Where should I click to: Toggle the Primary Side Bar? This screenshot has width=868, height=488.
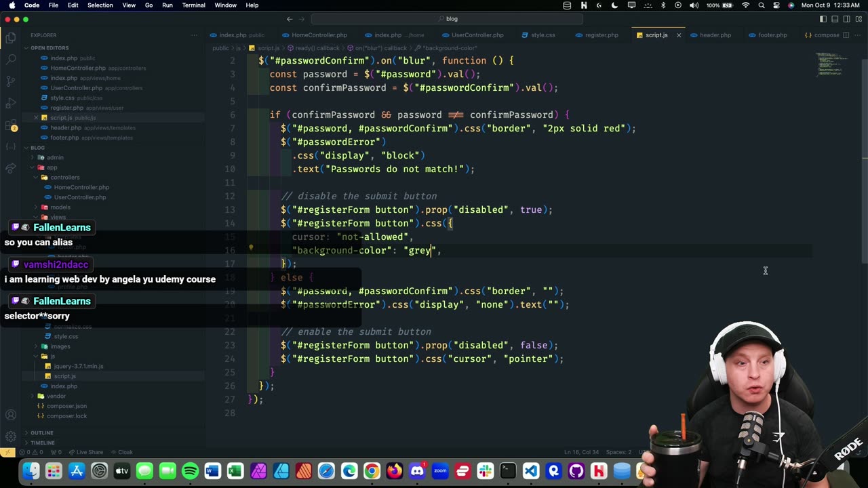(x=823, y=19)
